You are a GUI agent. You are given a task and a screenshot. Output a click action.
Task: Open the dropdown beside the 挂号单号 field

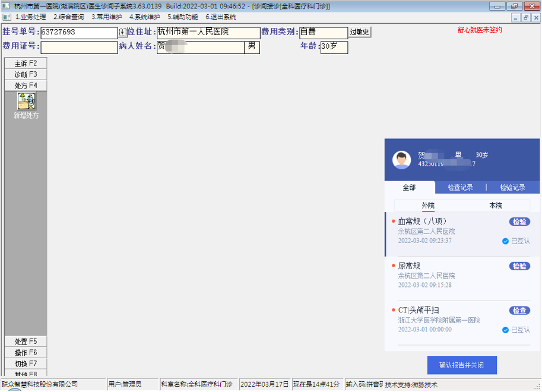[x=123, y=32]
